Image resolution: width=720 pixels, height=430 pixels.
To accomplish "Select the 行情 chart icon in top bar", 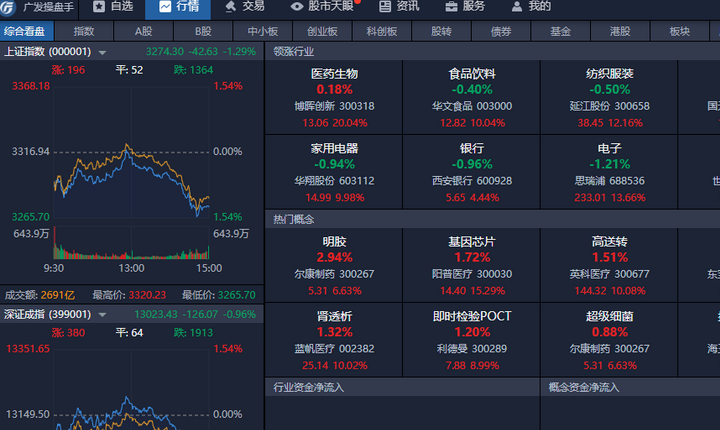I will (x=163, y=7).
